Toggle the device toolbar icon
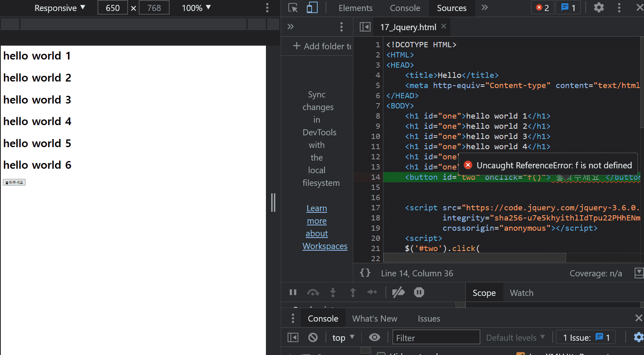The height and width of the screenshot is (355, 644). pos(312,8)
